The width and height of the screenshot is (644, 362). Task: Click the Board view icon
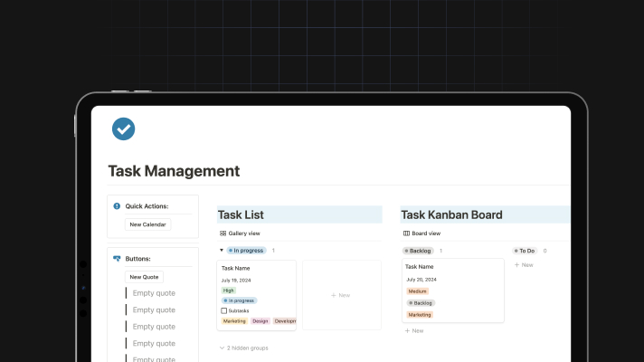point(406,233)
